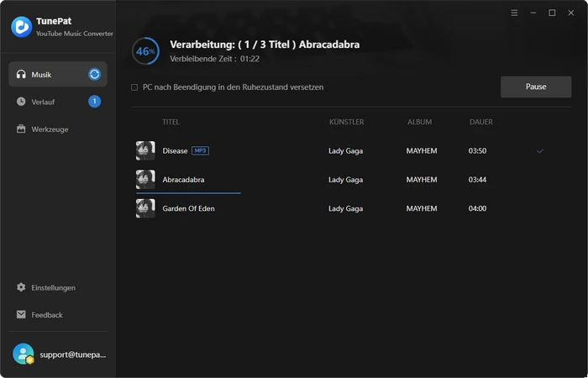Screen dimensions: 588x378
Task: Maximize the TunePat window
Action: 552,13
